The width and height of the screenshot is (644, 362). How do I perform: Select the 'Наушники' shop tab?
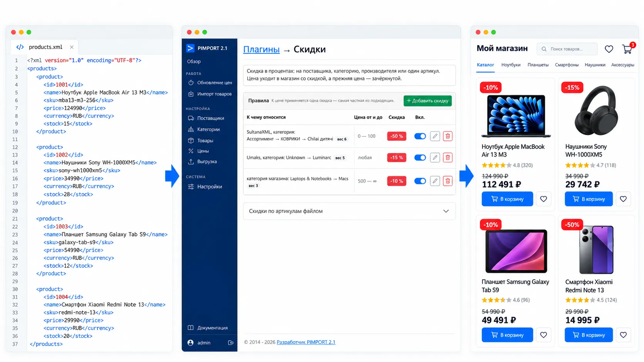tap(595, 65)
